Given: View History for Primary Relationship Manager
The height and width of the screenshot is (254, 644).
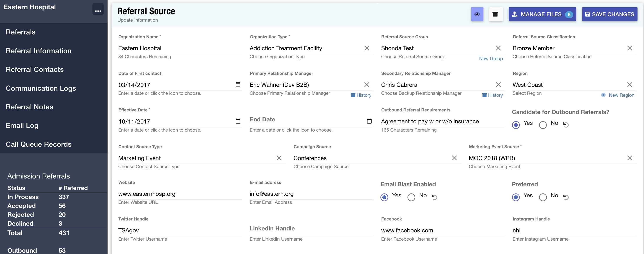Looking at the screenshot, I should click(x=361, y=95).
